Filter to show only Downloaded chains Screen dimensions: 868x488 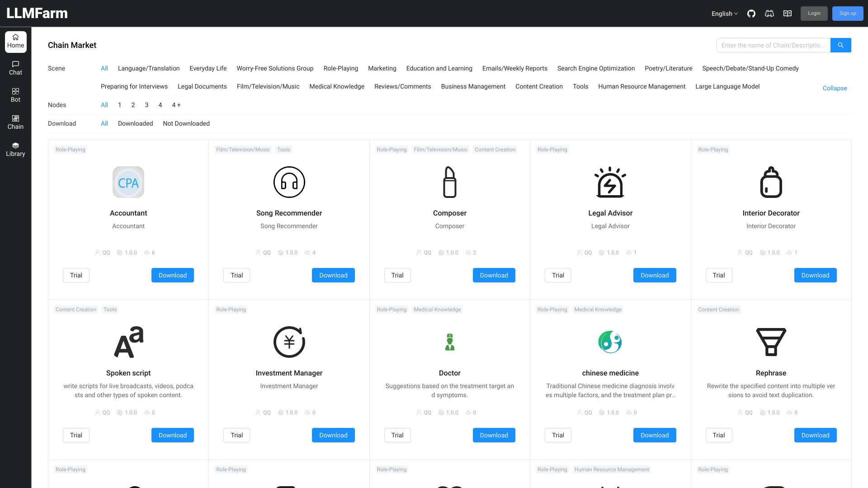coord(135,123)
